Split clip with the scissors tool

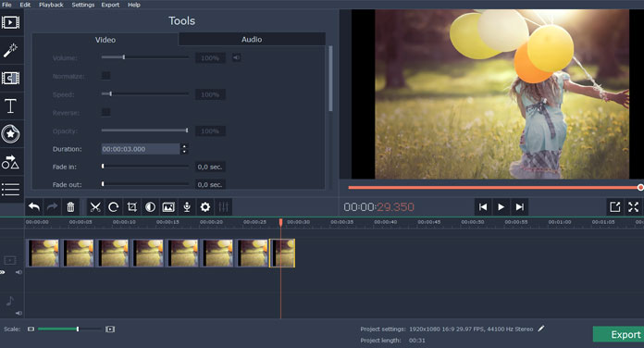95,207
